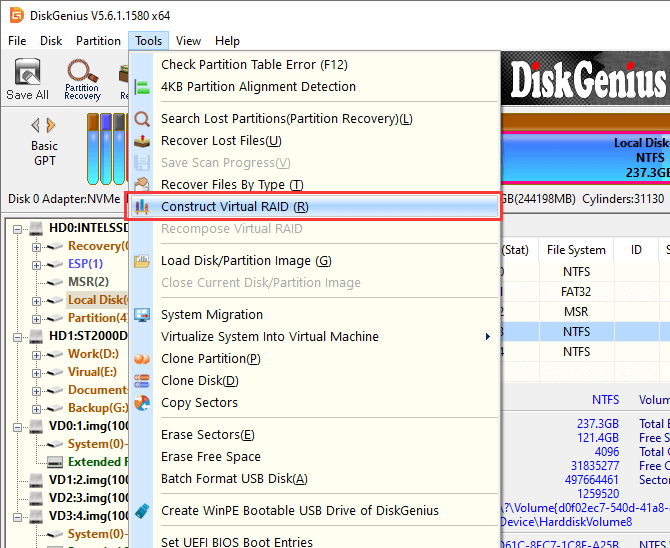Click the System Migration icon
This screenshot has height=548, width=670.
click(142, 315)
